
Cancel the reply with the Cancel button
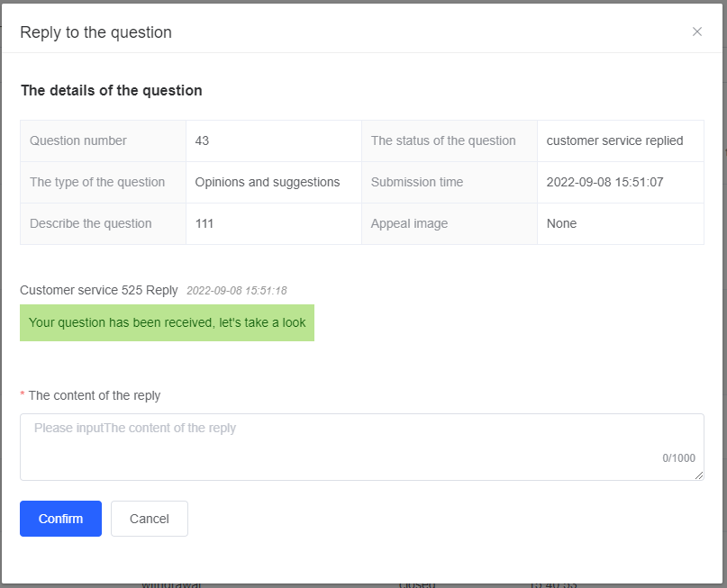tap(150, 519)
